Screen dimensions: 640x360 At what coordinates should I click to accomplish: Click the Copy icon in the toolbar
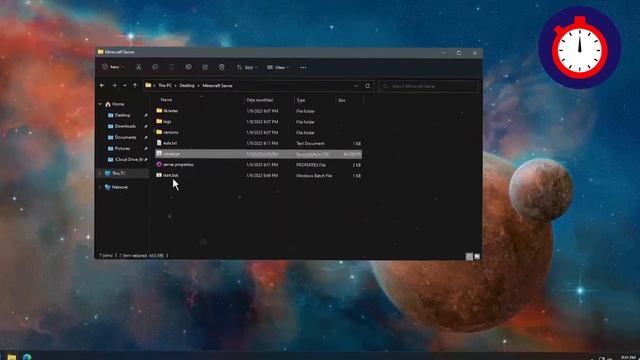155,67
